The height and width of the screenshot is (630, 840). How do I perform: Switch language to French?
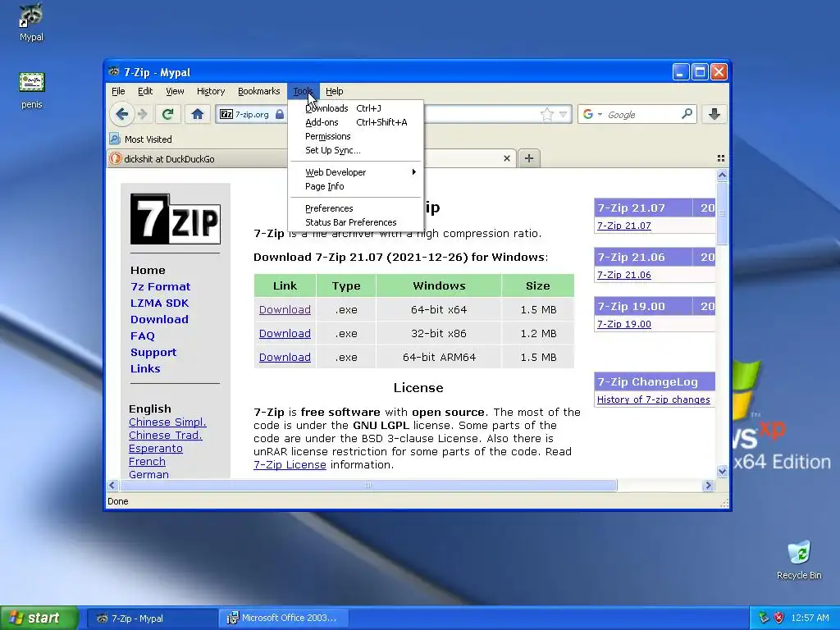pos(147,461)
